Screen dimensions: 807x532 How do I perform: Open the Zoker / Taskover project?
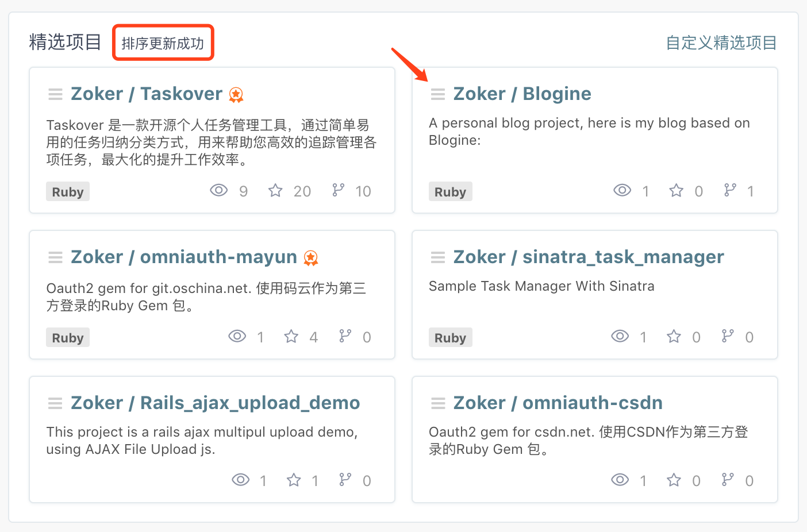point(147,94)
